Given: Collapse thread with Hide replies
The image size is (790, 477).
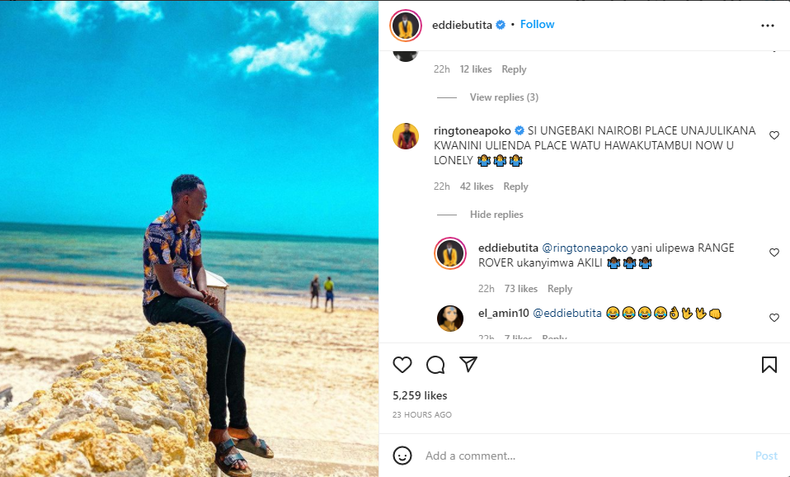Looking at the screenshot, I should pos(496,215).
